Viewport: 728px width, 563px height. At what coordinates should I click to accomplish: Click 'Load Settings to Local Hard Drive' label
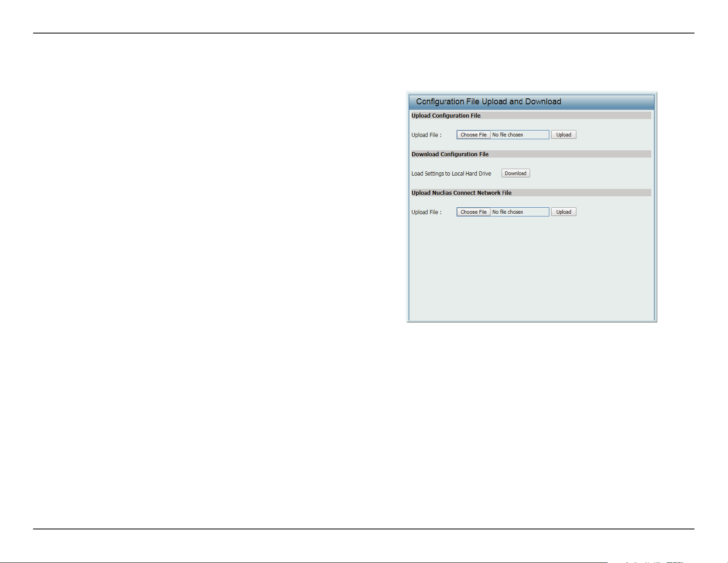(451, 174)
